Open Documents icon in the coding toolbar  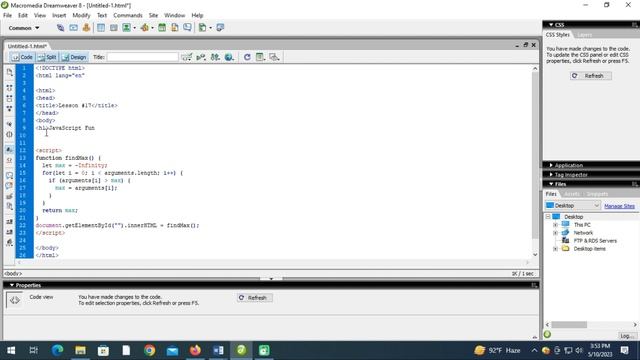point(9,73)
